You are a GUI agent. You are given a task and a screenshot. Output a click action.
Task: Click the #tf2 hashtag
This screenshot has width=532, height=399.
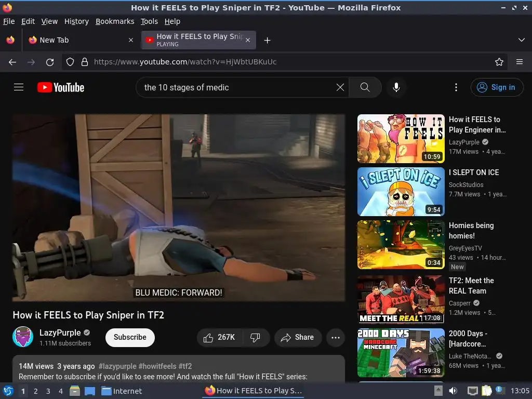(185, 366)
